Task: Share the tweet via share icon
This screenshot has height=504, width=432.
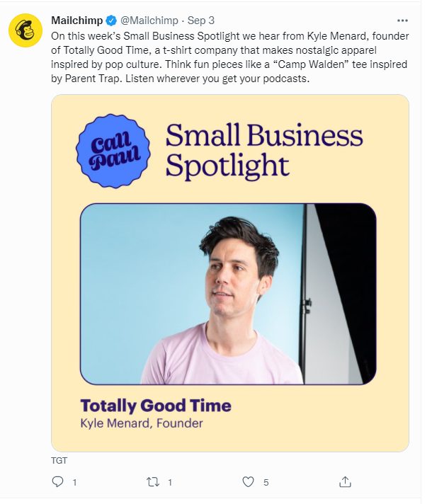Action: (x=345, y=482)
